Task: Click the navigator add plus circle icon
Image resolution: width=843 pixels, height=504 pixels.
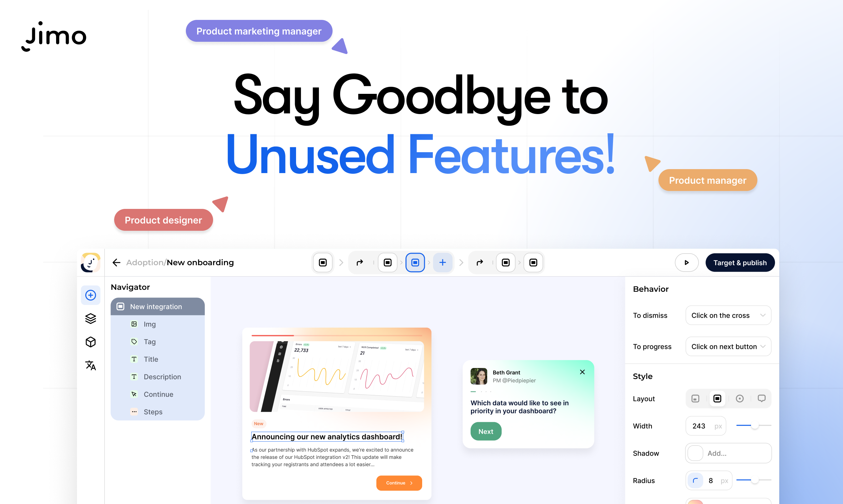Action: (x=90, y=294)
